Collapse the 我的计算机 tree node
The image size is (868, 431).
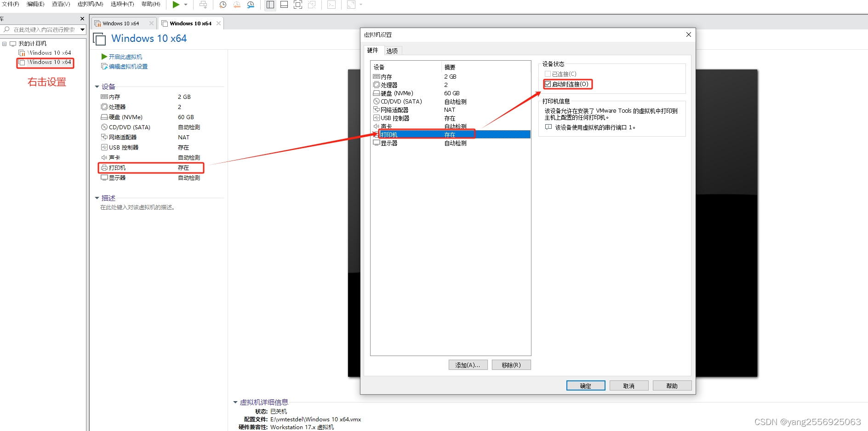5,44
